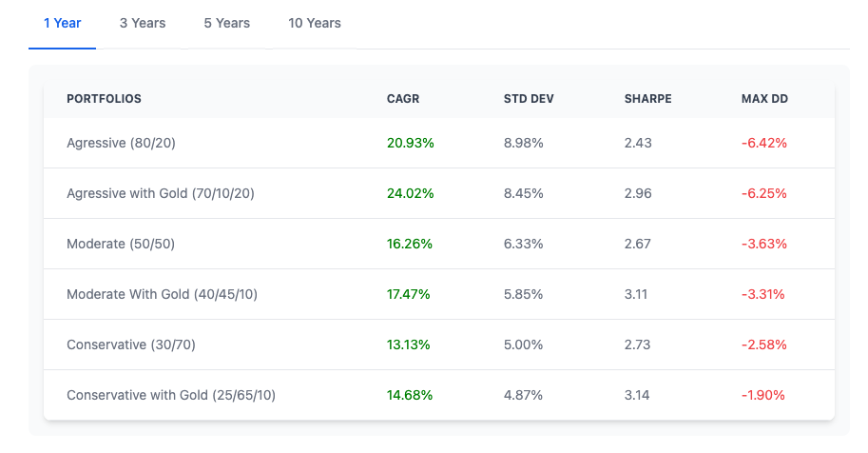Click the 3.14 Sharpe ratio value
This screenshot has width=868, height=453.
tap(637, 395)
